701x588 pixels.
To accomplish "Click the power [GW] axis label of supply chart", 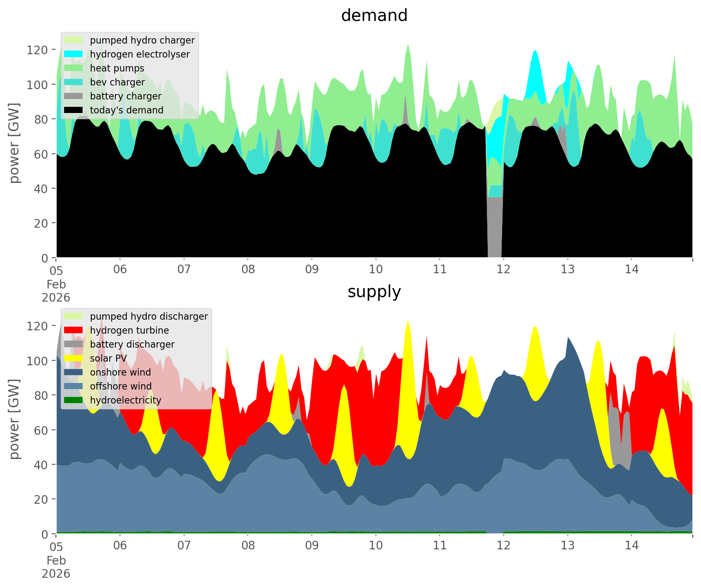I will [14, 419].
